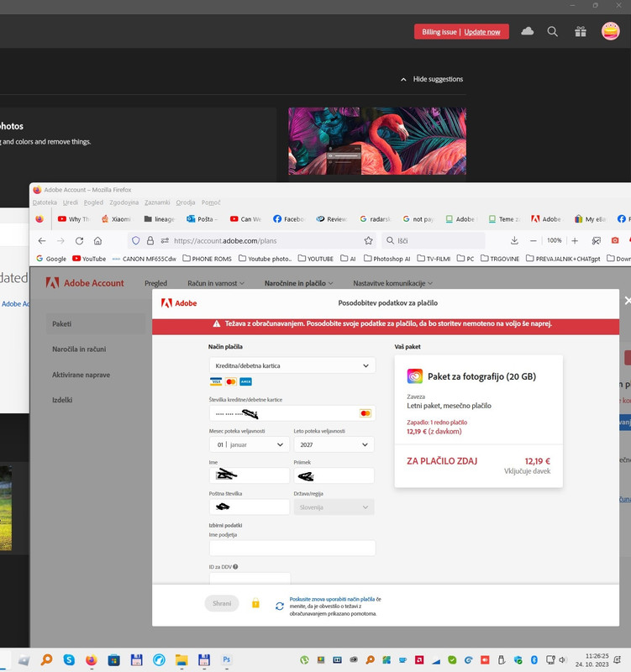Click the Adobe Account logo
The image size is (631, 672).
click(85, 283)
